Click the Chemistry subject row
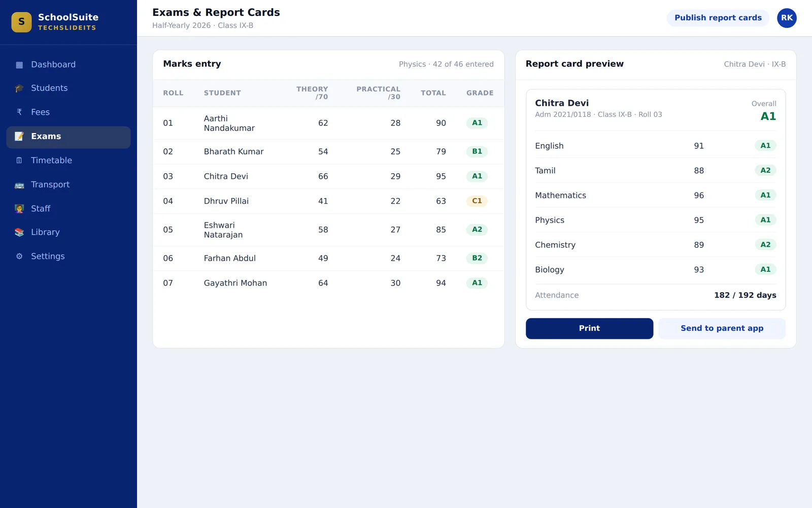This screenshot has height=508, width=812. [656, 245]
